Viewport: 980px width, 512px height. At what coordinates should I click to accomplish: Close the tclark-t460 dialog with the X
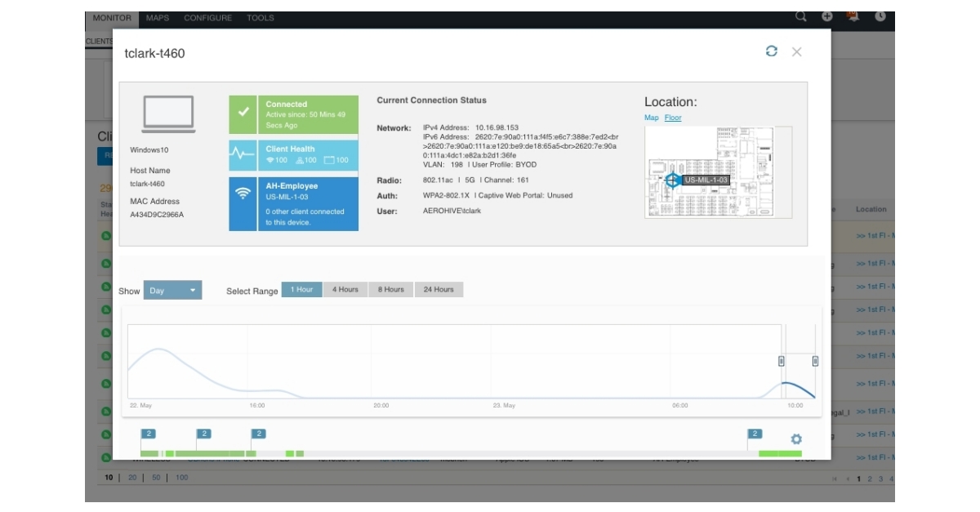point(796,51)
